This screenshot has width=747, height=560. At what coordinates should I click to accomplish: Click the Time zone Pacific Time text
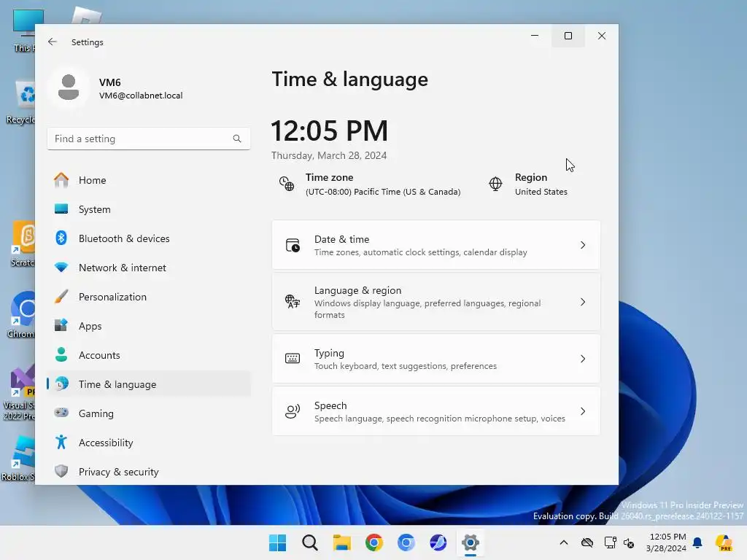383,192
